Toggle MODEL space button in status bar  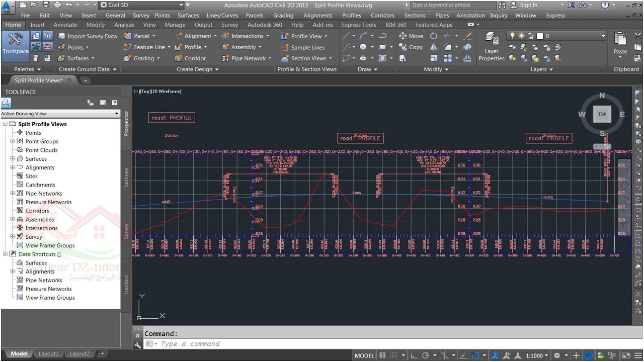point(364,355)
